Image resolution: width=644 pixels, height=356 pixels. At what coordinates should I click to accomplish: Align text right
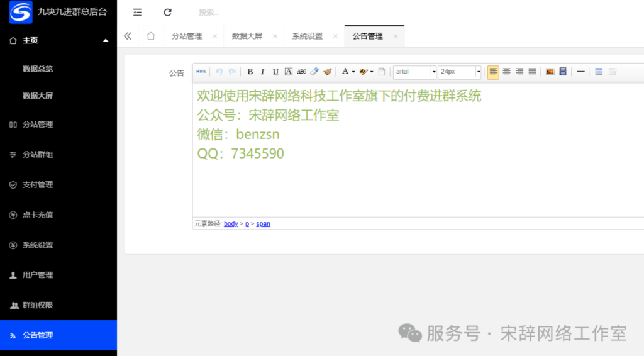point(519,72)
